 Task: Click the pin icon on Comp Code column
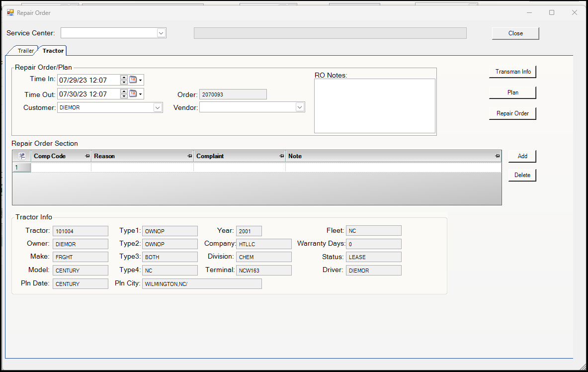tap(87, 156)
